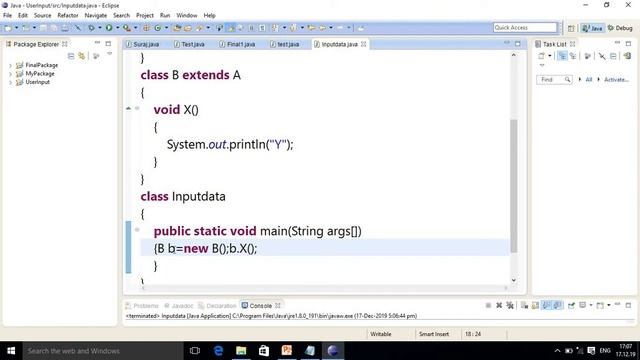
Task: Click New Task icon in Task List
Action: point(542,56)
